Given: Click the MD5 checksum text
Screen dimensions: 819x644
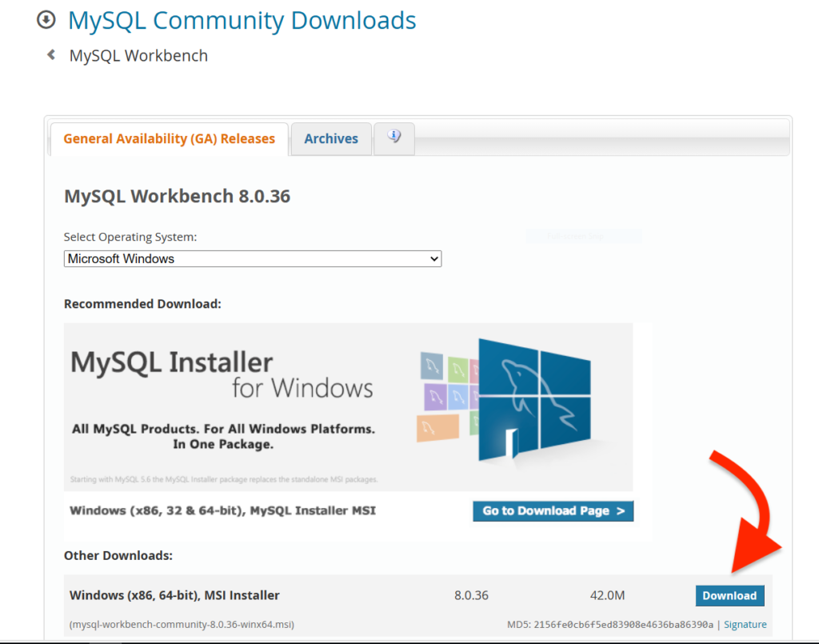Looking at the screenshot, I should 610,624.
